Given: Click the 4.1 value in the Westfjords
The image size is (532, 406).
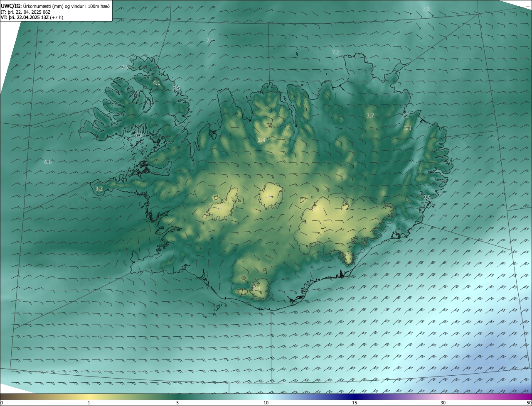Looking at the screenshot, I should click(157, 83).
